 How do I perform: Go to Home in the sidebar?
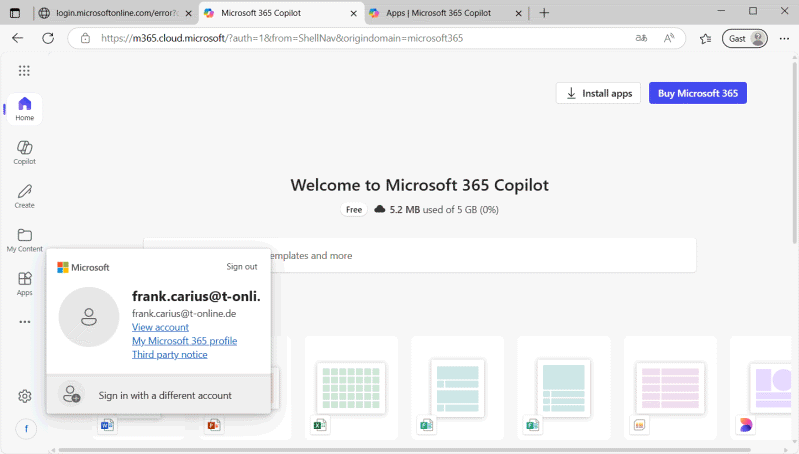click(24, 109)
